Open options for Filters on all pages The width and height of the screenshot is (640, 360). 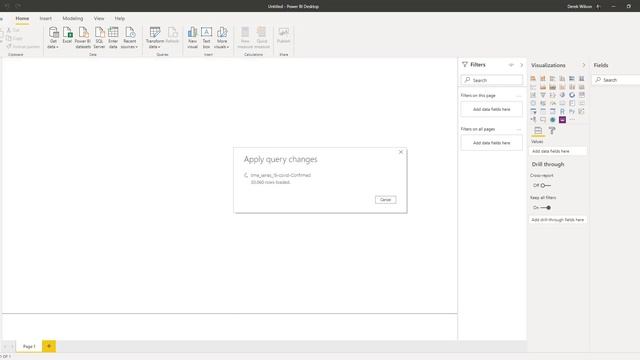pyautogui.click(x=518, y=129)
